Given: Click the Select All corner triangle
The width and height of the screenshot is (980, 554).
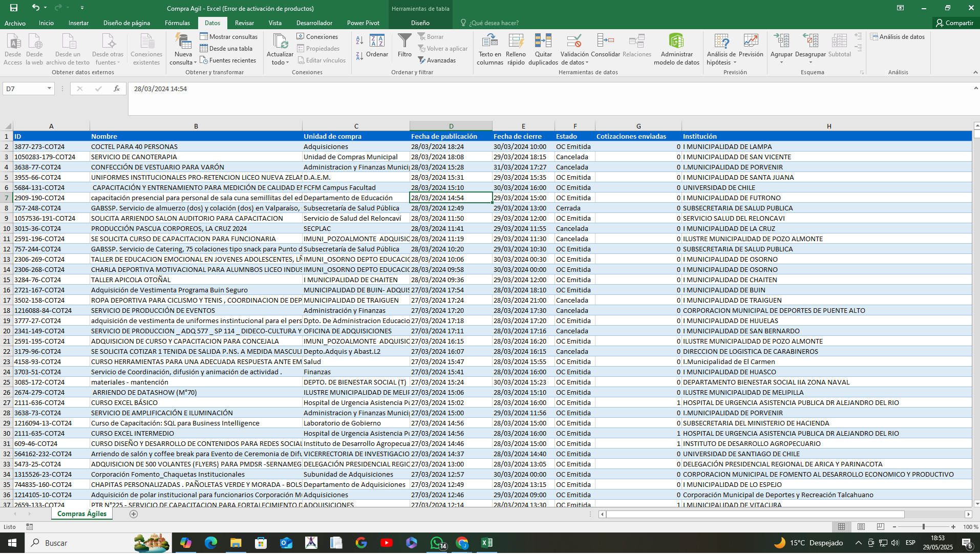Looking at the screenshot, I should click(8, 126).
